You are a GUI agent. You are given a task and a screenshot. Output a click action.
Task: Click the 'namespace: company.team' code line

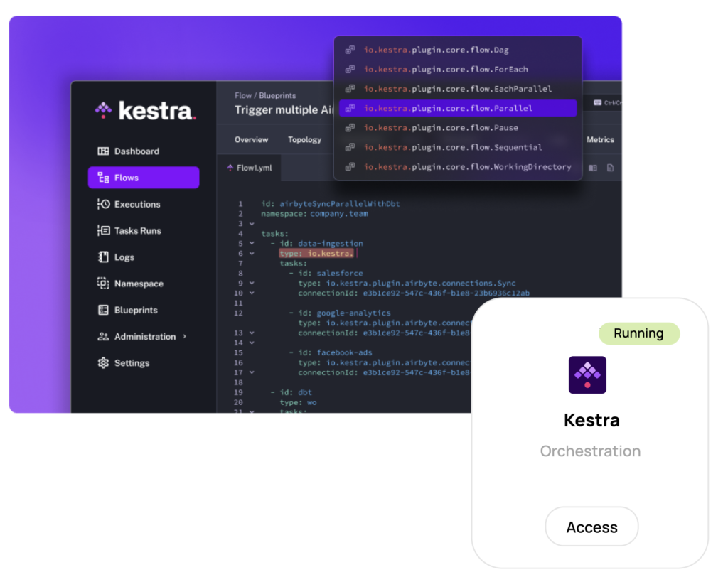(314, 213)
